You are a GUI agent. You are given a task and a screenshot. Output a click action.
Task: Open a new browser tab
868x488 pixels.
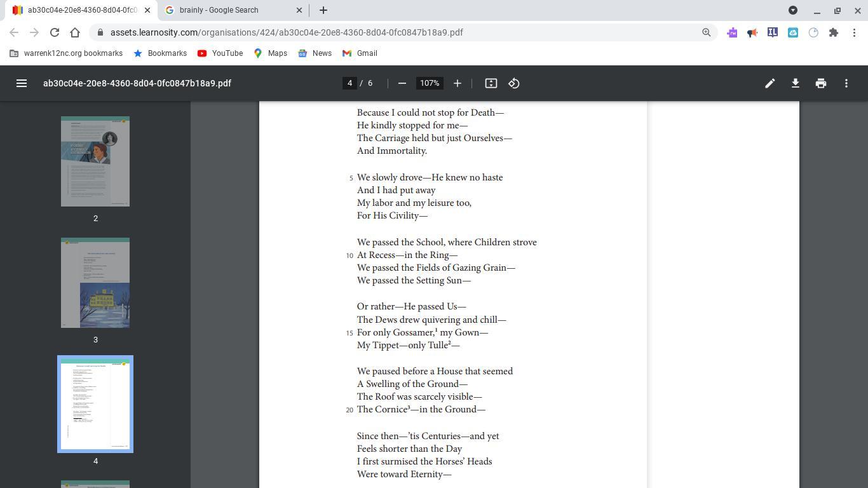[323, 10]
